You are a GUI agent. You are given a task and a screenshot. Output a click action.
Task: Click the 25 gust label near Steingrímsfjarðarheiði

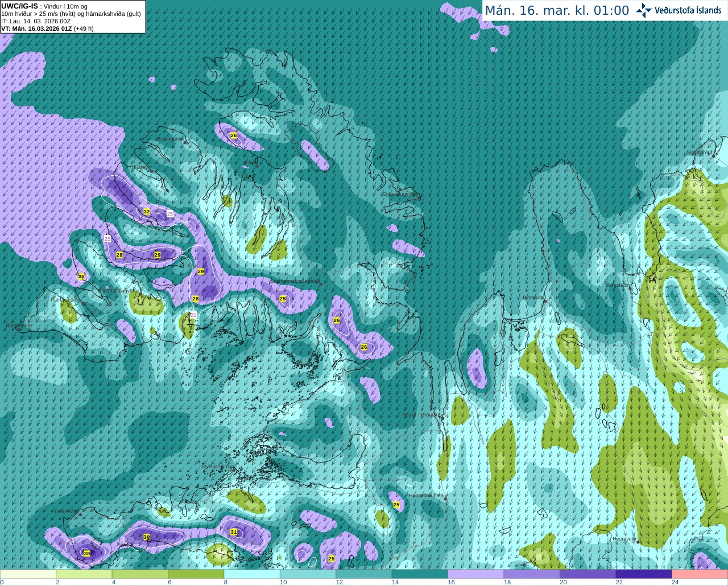pos(283,299)
